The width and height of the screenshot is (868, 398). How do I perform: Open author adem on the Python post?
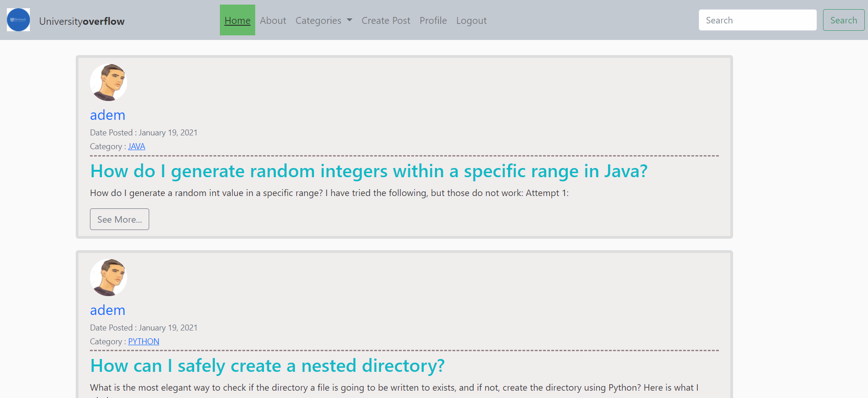point(107,310)
